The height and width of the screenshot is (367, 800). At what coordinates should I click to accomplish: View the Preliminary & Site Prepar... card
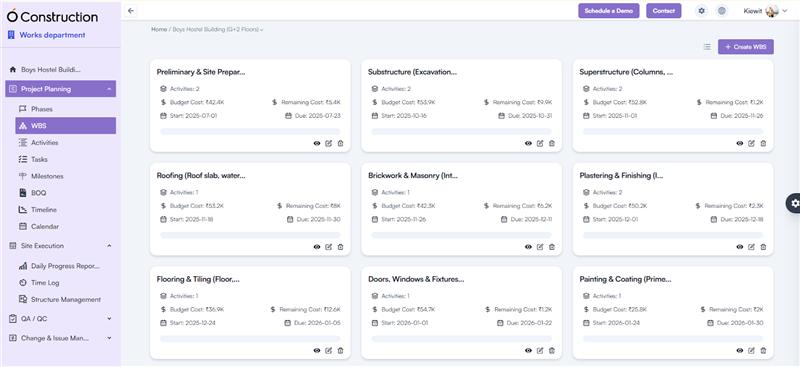point(317,143)
